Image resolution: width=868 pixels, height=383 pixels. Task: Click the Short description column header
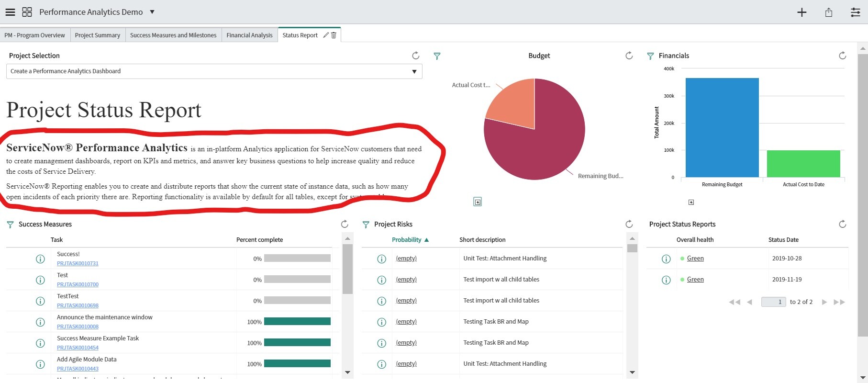coord(482,240)
